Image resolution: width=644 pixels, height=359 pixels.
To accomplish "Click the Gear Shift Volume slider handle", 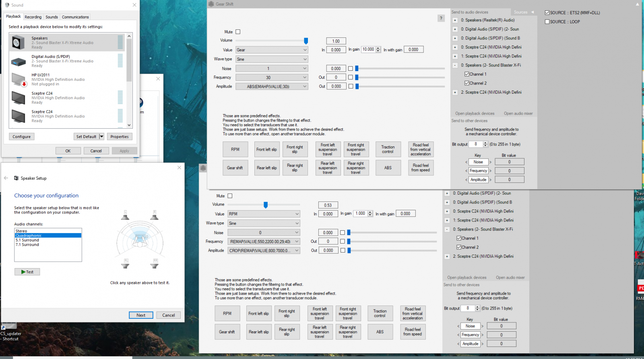I will coord(306,41).
